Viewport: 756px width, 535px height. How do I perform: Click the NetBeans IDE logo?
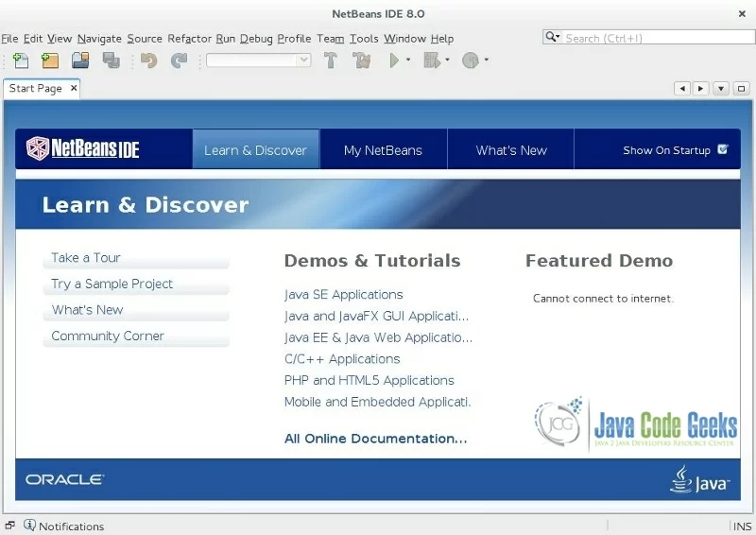tap(83, 148)
